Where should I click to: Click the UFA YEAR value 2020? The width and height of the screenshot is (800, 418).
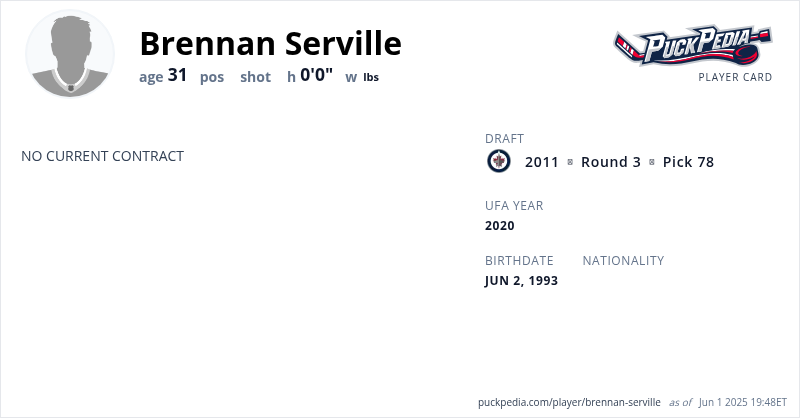499,226
